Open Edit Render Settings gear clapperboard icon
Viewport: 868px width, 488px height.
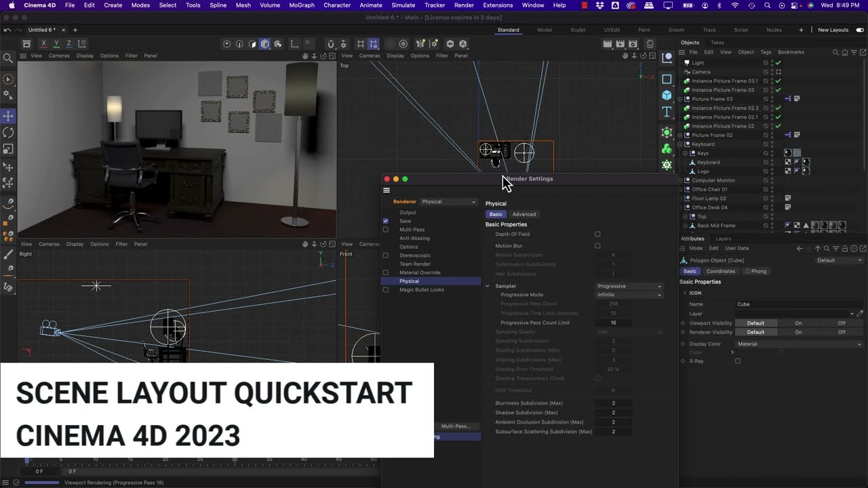[x=635, y=44]
